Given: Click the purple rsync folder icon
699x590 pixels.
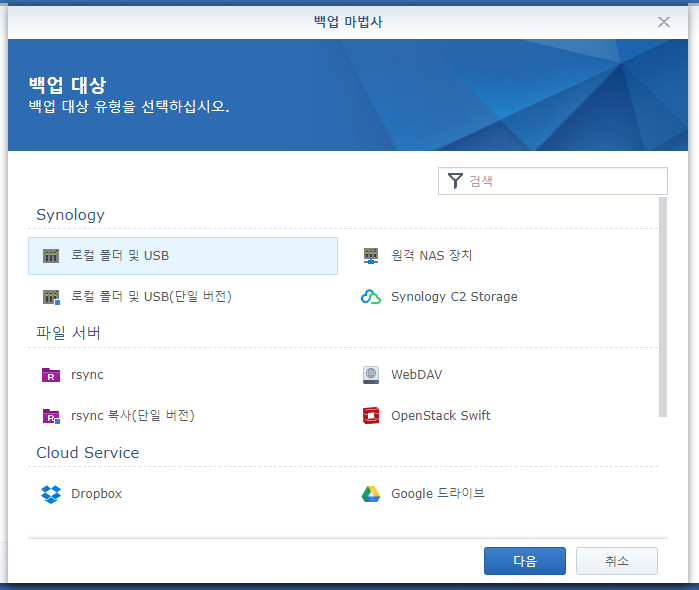Looking at the screenshot, I should coord(51,375).
